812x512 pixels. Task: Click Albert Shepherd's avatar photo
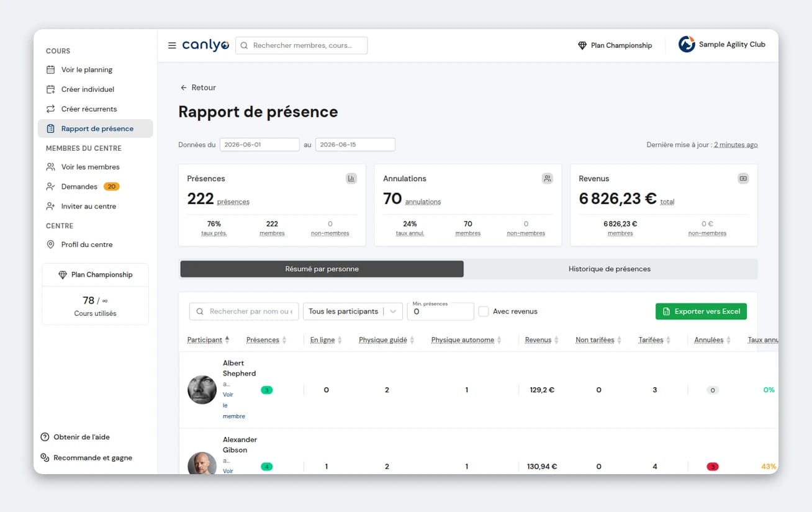(202, 390)
